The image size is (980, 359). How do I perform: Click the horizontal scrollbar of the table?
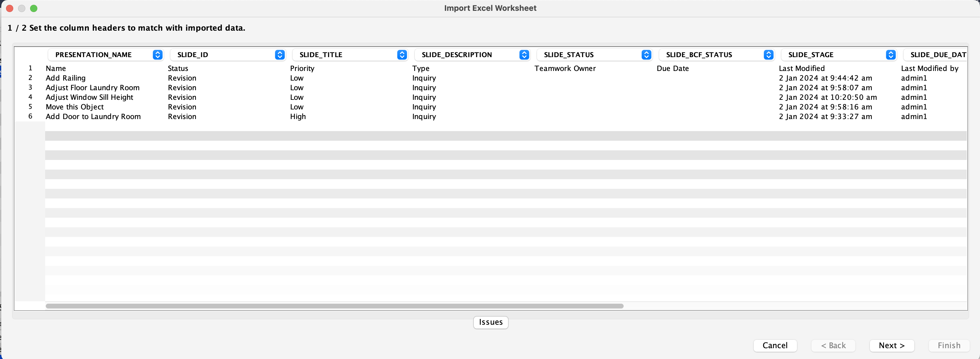(x=334, y=306)
